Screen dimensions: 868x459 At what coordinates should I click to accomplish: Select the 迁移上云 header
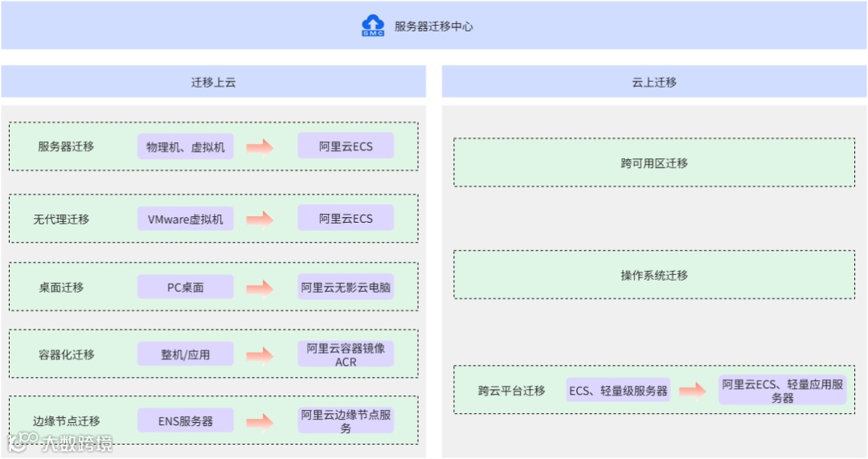[x=214, y=82]
